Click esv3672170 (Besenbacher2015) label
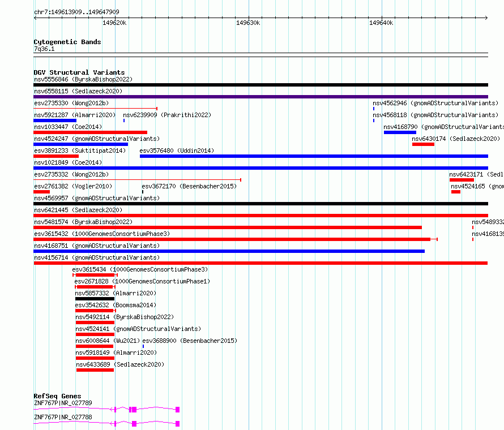This screenshot has height=430, width=504. [x=189, y=186]
